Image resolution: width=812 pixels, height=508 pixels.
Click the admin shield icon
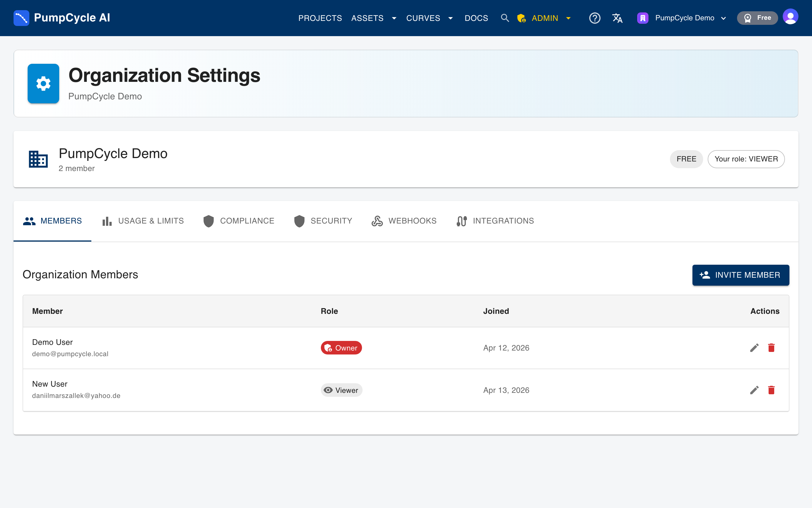pos(521,18)
